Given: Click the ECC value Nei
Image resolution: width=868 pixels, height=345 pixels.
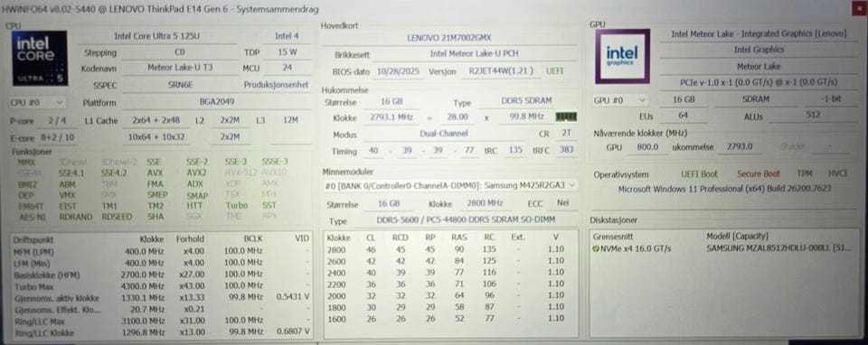Looking at the screenshot, I should (x=562, y=203).
